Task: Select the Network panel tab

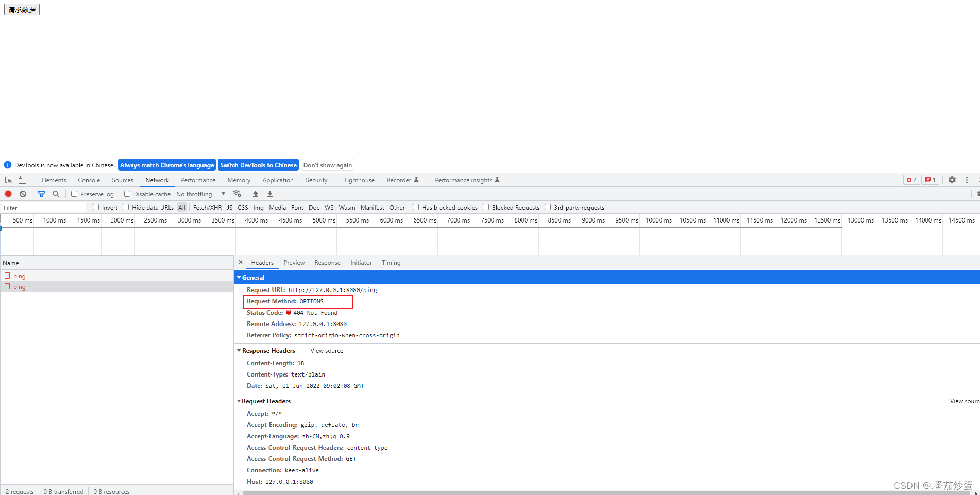Action: 157,180
